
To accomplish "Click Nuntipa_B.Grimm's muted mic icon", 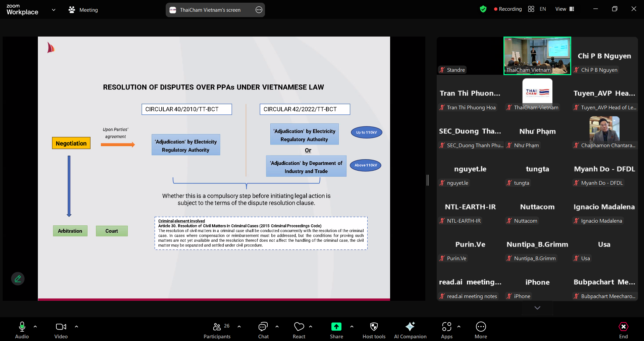I will (509, 259).
